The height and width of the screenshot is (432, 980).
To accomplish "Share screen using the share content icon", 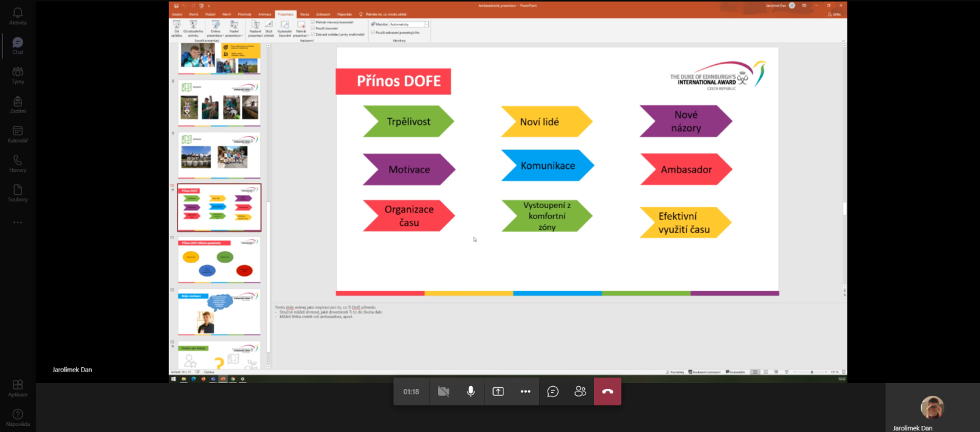I will pos(498,392).
